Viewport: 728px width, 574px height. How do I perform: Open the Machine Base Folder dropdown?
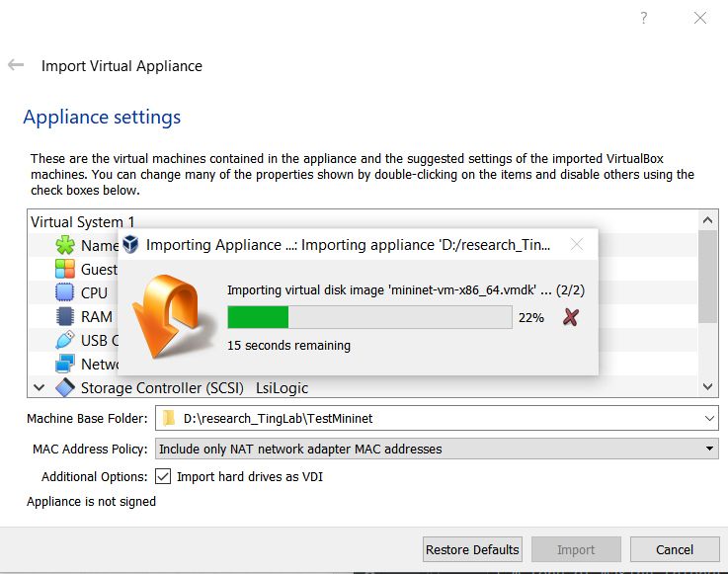709,418
